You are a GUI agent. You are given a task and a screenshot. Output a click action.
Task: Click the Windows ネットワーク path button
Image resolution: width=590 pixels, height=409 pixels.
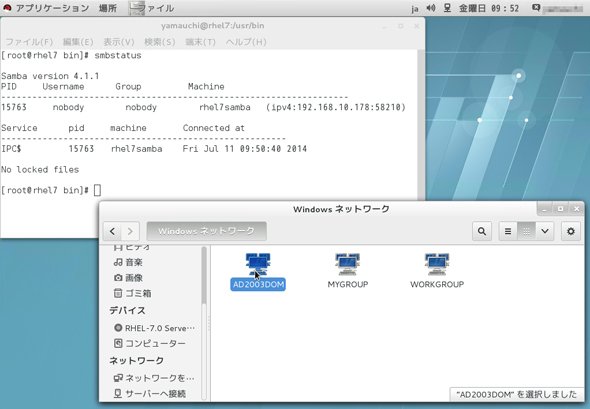207,231
